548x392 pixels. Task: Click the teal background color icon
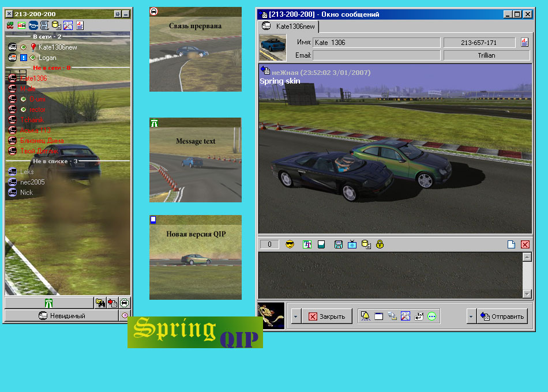[321, 244]
